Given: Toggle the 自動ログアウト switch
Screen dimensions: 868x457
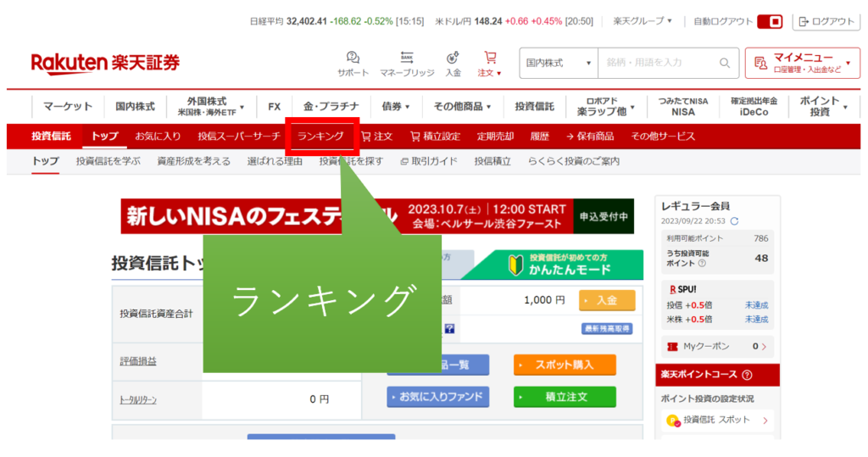Looking at the screenshot, I should (x=770, y=21).
